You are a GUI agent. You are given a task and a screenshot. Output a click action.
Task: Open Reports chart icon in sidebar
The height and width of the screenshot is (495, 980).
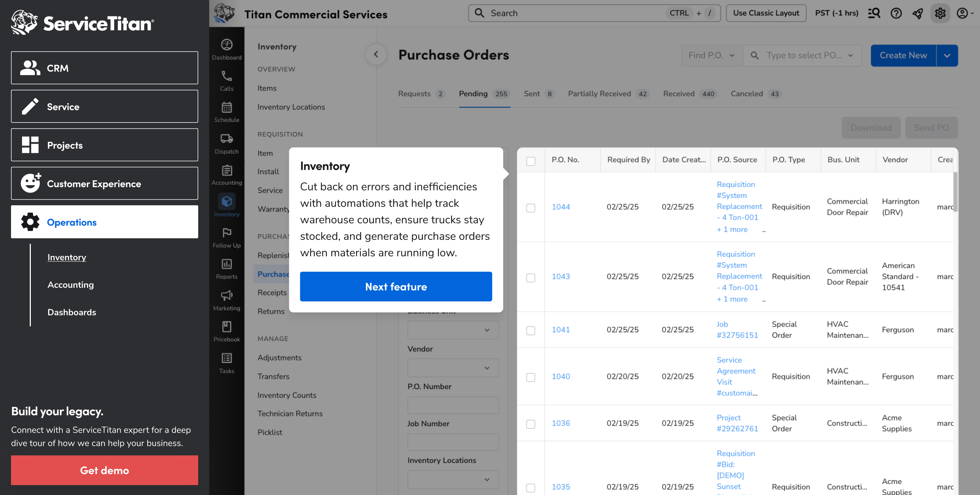click(x=226, y=265)
